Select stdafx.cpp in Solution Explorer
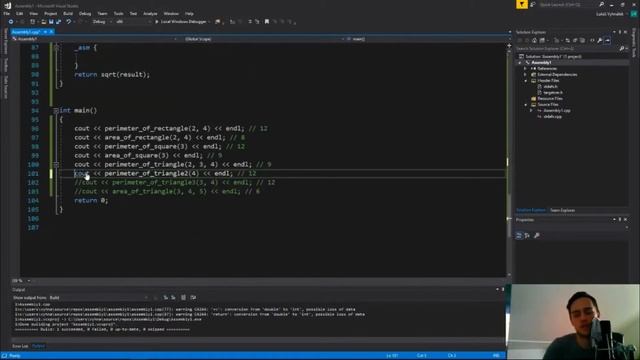 pos(553,117)
